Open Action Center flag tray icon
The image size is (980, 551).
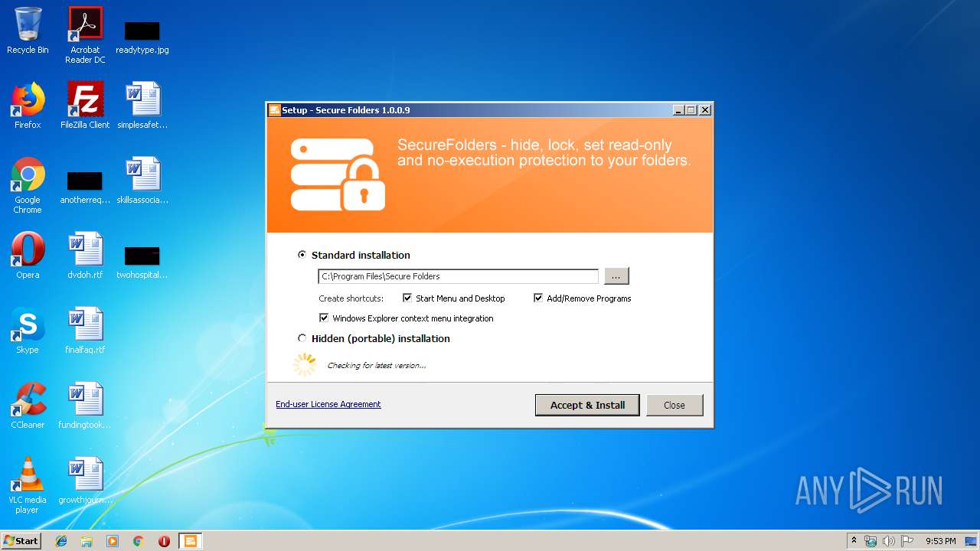click(x=907, y=541)
